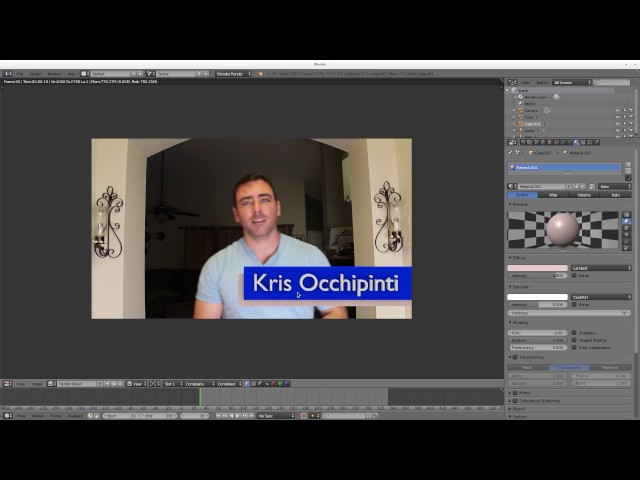
Task: Select the Camera row in the outliner
Action: [531, 111]
